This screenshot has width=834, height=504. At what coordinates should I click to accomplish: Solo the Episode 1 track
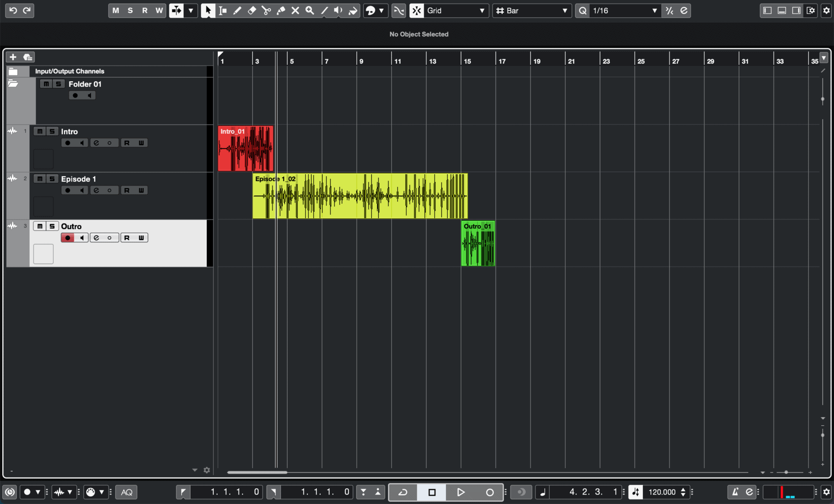52,179
